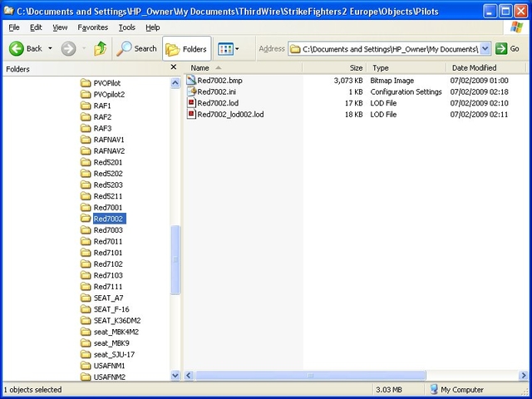Sort by Date Modified column header
532x399 pixels.
coord(485,68)
